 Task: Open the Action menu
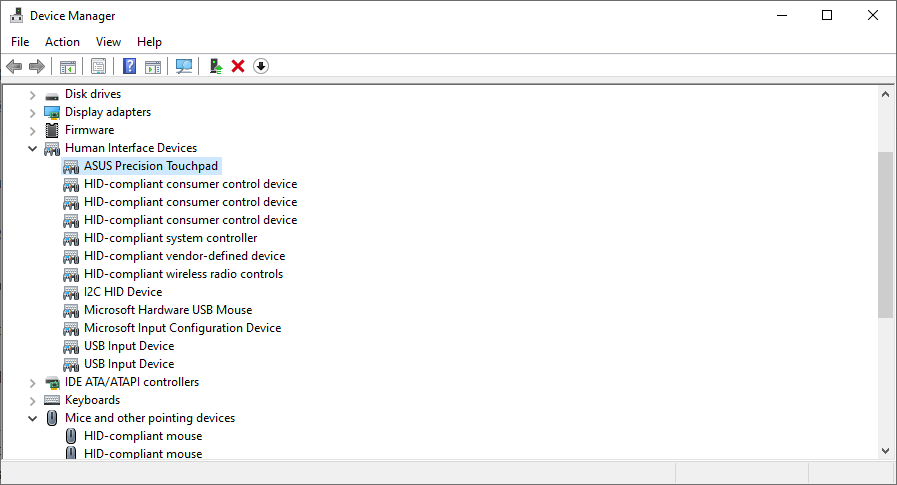[62, 42]
